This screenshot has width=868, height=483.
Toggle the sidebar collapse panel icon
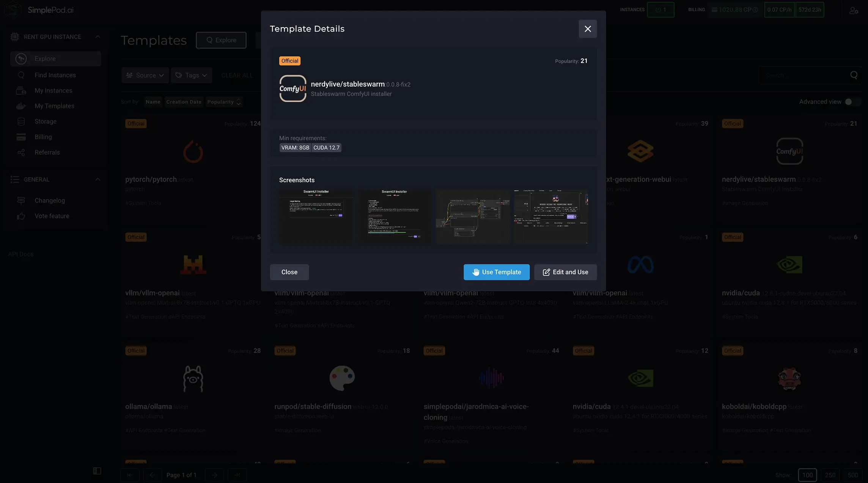(97, 471)
